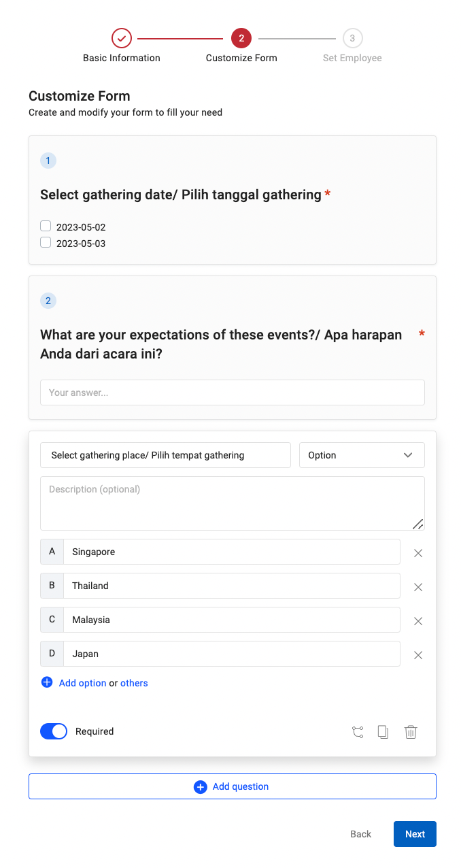Viewport: 461px width, 868px height.
Task: Open the branching logic icon
Action: [x=358, y=731]
